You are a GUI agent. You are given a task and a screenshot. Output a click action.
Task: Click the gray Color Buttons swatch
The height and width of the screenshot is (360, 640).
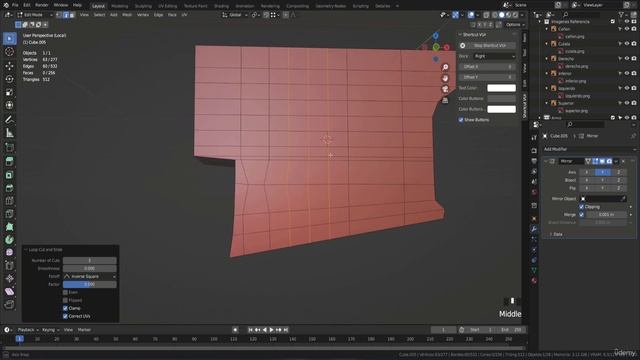pos(502,99)
